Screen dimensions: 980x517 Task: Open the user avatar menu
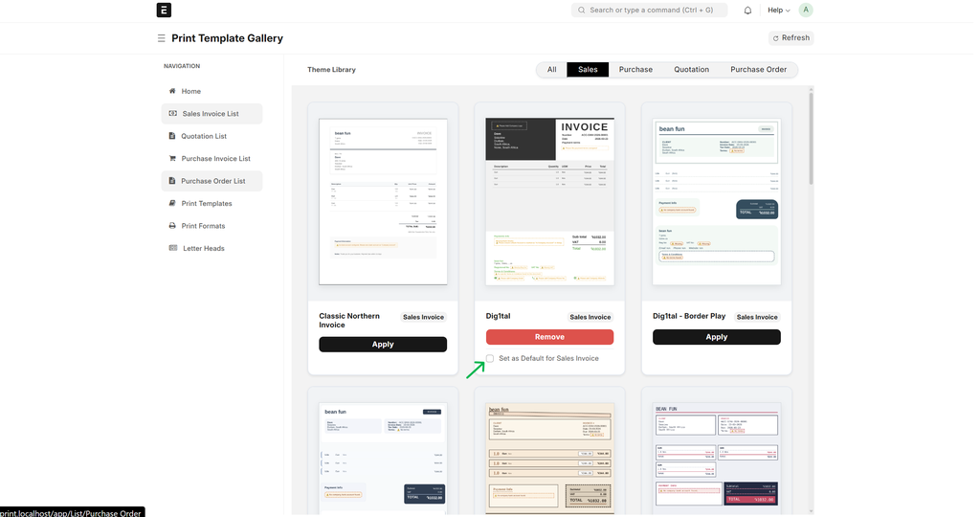[x=806, y=11]
